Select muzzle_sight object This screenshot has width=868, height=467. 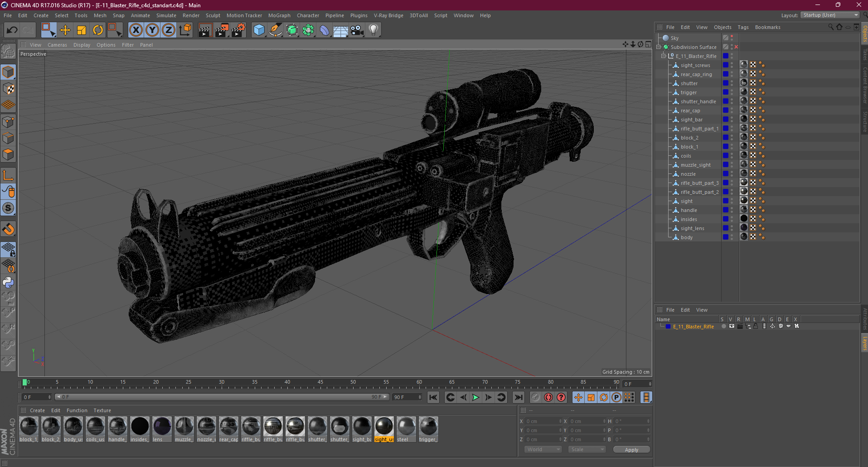[695, 165]
